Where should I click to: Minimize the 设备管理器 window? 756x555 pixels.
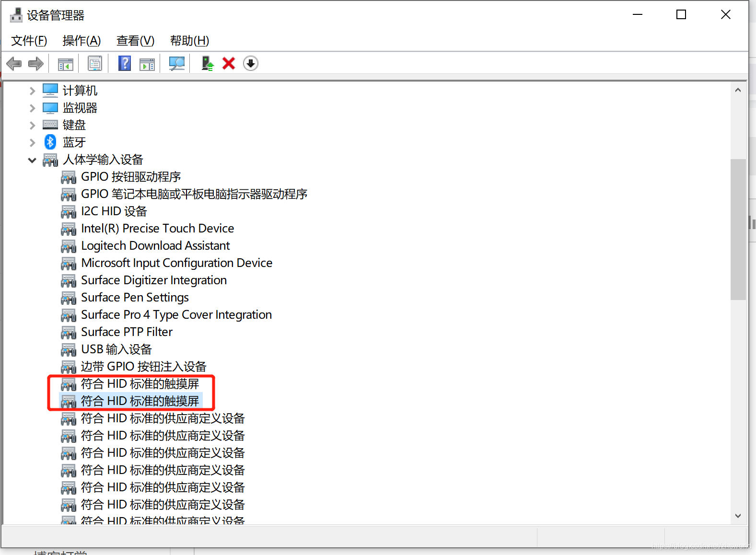(638, 15)
